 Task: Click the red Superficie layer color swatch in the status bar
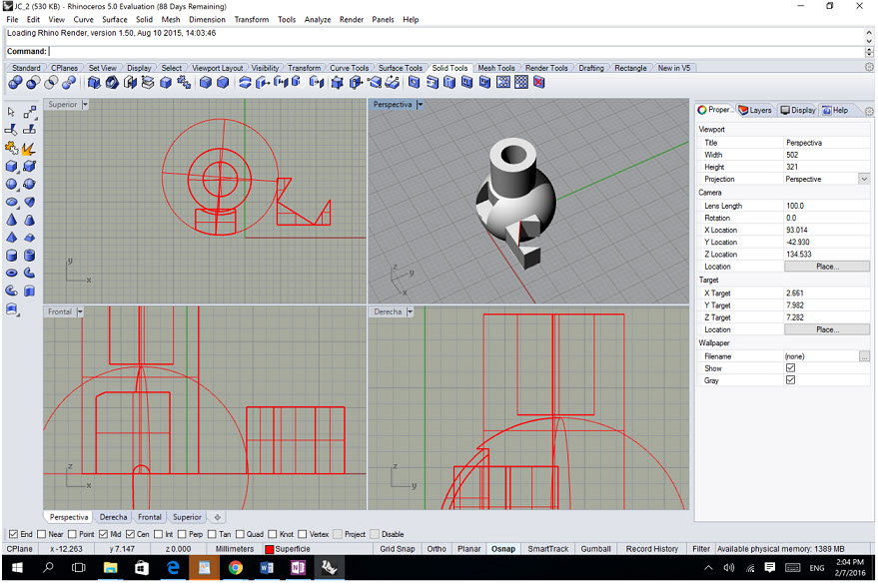point(270,550)
